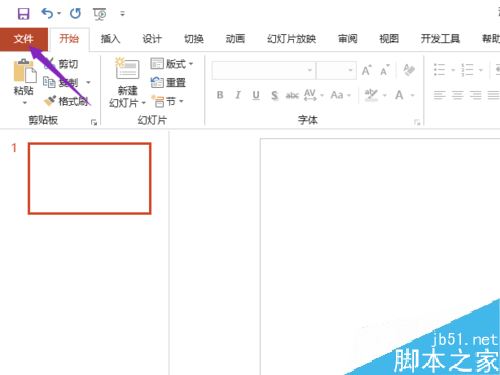Click the Redo/Repeat icon
The height and width of the screenshot is (375, 500).
[75, 14]
